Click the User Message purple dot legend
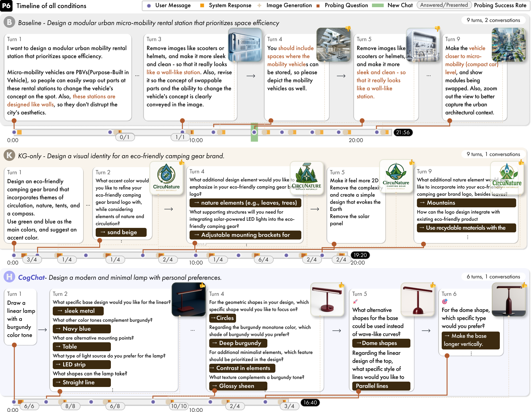The height and width of the screenshot is (412, 532). (149, 5)
